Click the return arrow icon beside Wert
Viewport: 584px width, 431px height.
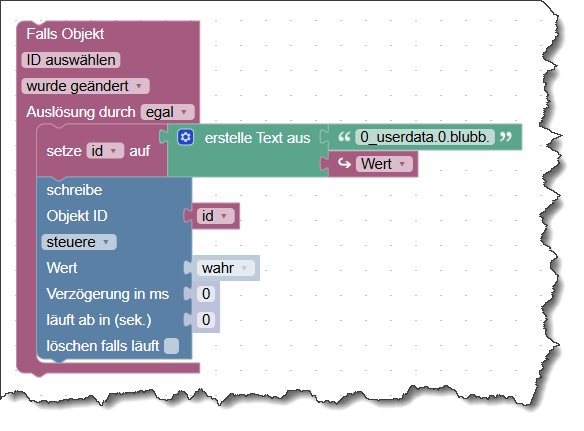pyautogui.click(x=344, y=164)
